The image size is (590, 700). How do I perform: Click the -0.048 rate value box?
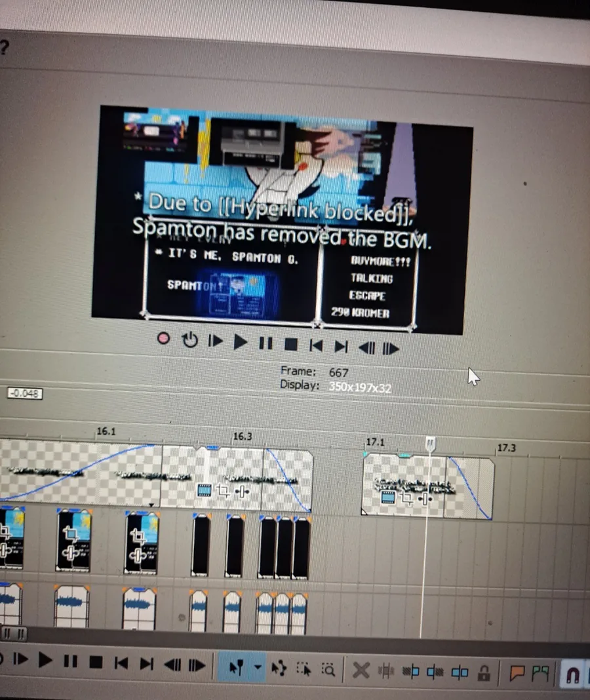(25, 393)
